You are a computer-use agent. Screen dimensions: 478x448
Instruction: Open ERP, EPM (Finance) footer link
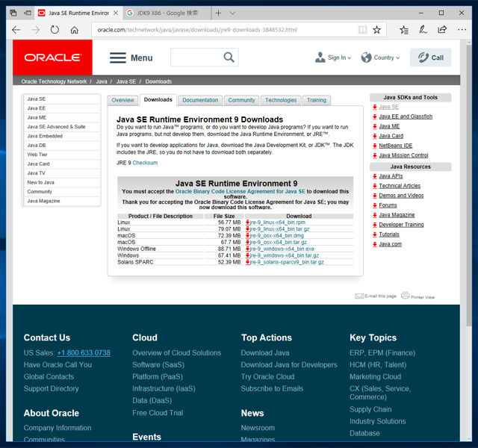click(x=382, y=353)
